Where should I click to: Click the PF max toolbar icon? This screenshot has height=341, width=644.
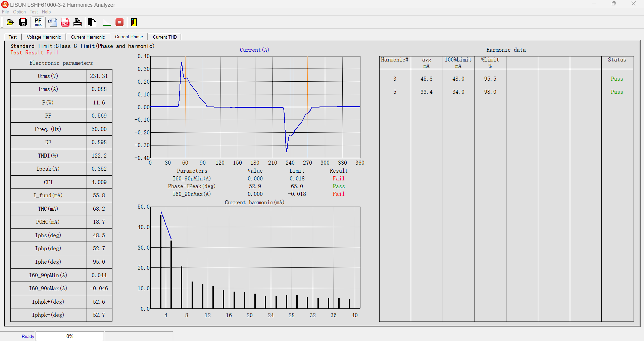(38, 22)
